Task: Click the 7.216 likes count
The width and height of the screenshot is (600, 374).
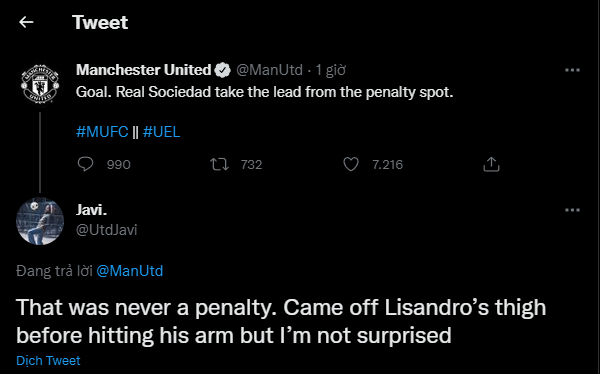Action: tap(387, 165)
